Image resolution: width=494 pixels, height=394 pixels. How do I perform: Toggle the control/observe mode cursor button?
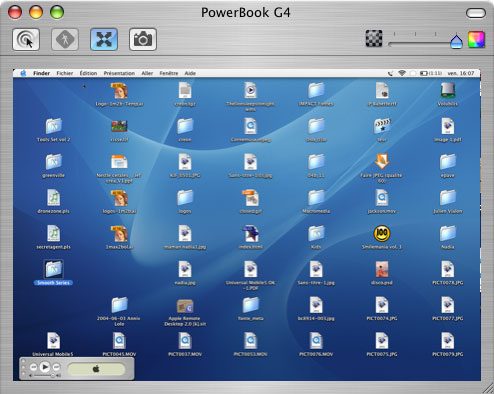click(x=26, y=39)
